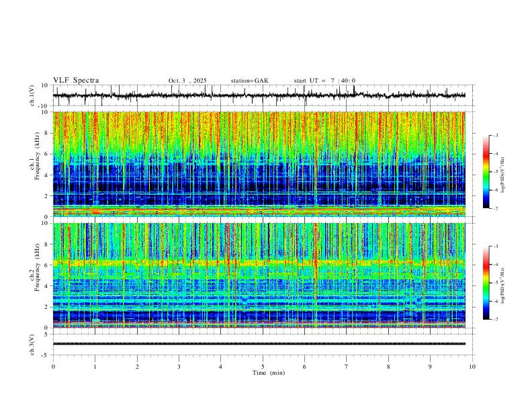Click the -7 label on lower color bar

click(x=495, y=320)
